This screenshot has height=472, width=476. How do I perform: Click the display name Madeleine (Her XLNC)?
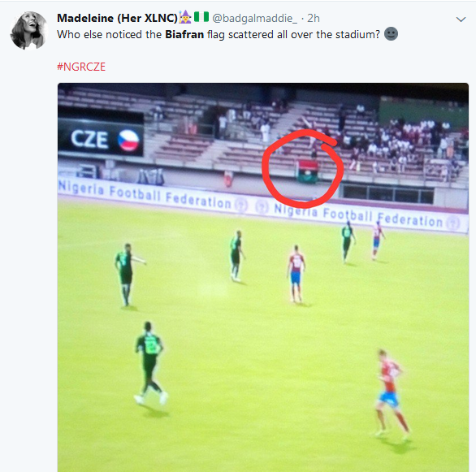117,18
